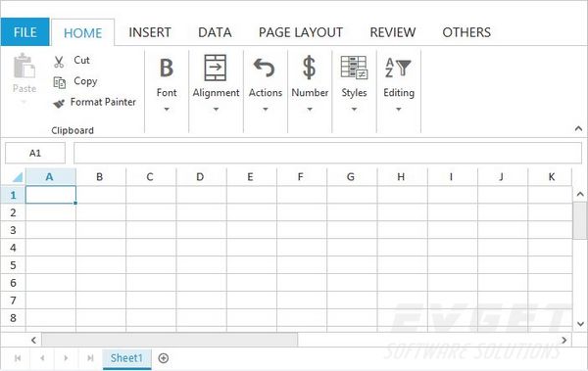Select the Format Painter brush icon
Viewport: 588px width, 371px height.
[59, 103]
